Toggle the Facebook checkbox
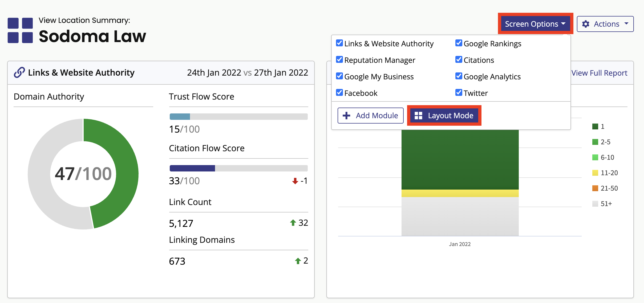 coord(339,92)
